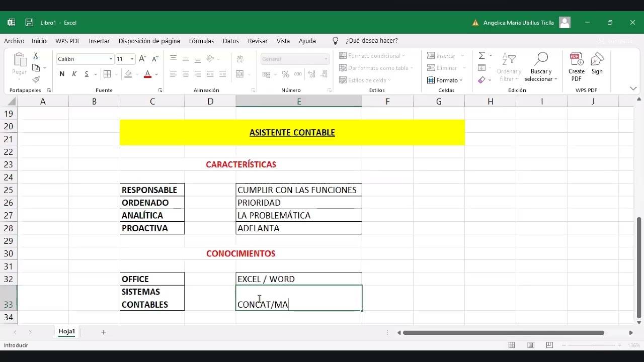644x362 pixels.
Task: Click the Save icon in title bar
Action: point(29,23)
